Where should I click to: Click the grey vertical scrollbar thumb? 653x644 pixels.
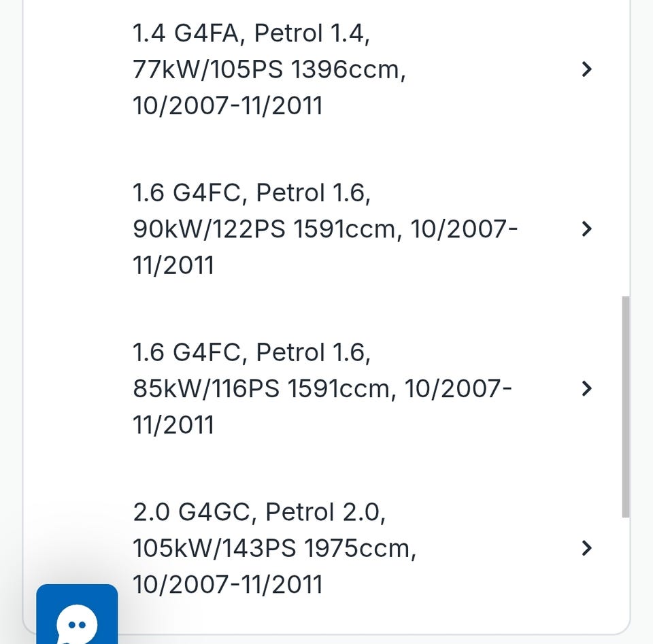pos(626,406)
